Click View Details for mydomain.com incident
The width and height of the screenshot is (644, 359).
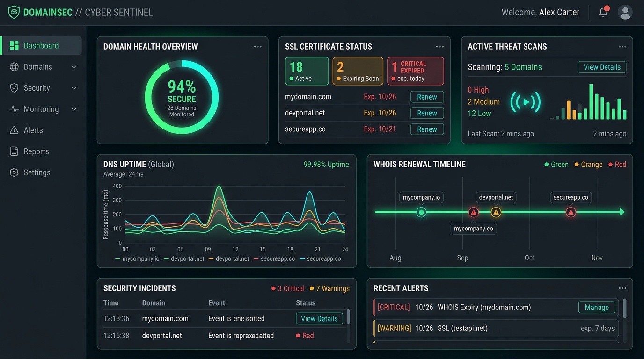(x=319, y=318)
